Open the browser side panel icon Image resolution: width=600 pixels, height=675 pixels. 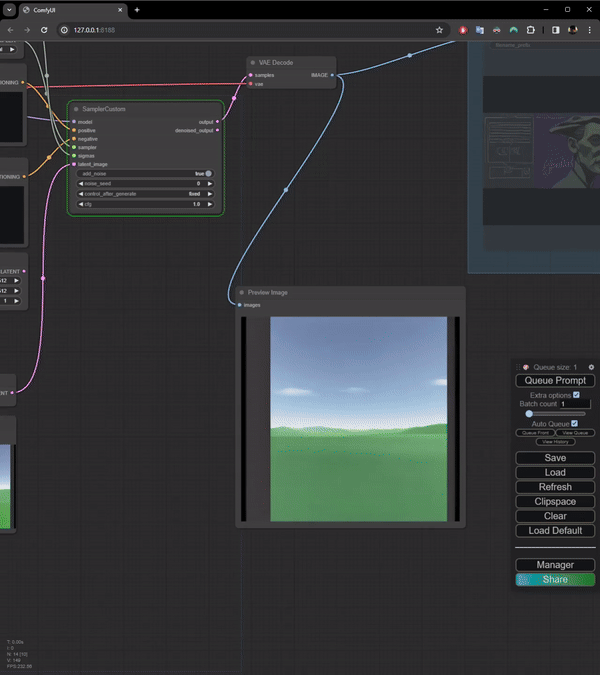coord(556,30)
